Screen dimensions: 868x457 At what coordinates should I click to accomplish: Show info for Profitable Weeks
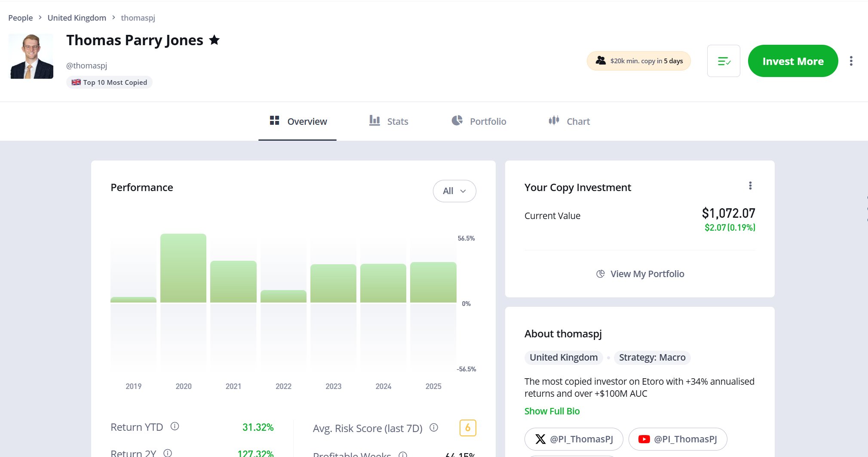403,454
